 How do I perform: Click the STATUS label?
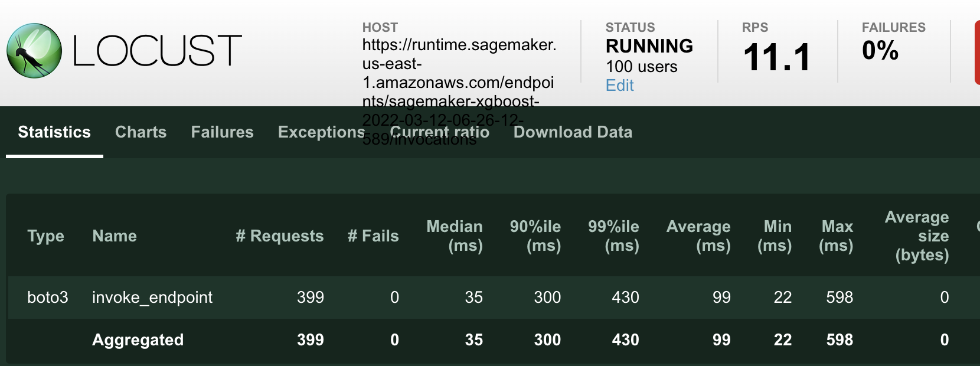(631, 27)
